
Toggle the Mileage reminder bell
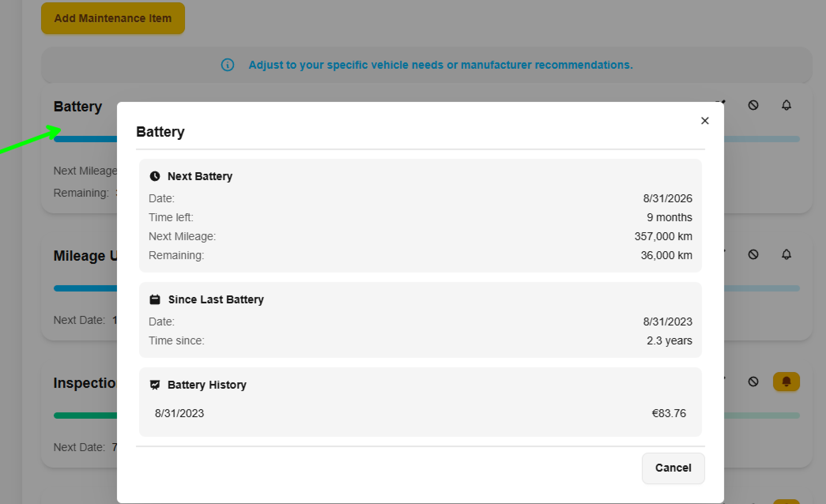coord(786,254)
